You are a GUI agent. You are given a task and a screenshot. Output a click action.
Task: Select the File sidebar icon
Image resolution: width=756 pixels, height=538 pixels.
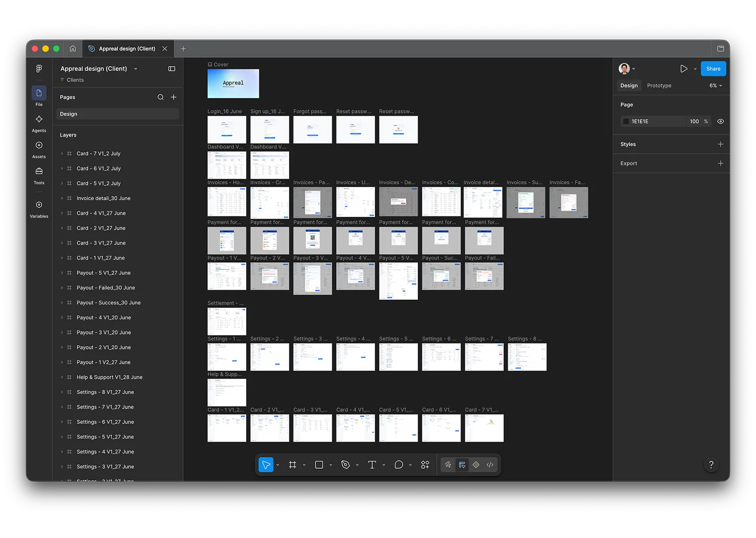tap(39, 93)
